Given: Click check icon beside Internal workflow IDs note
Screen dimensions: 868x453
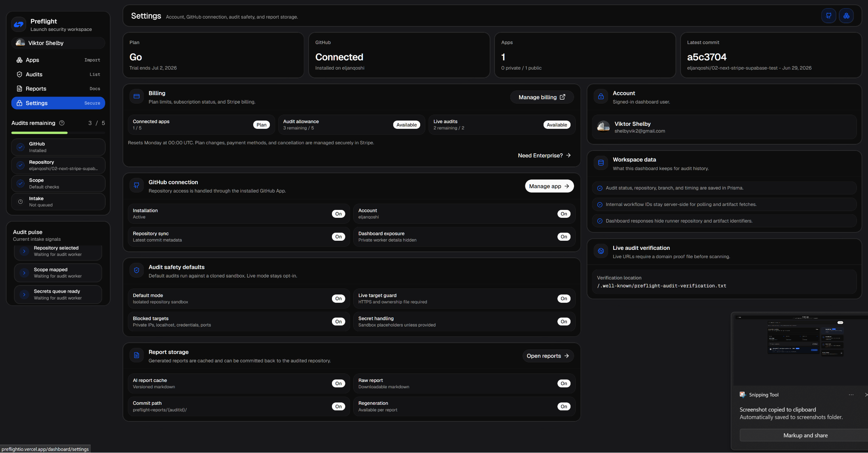Looking at the screenshot, I should [599, 205].
